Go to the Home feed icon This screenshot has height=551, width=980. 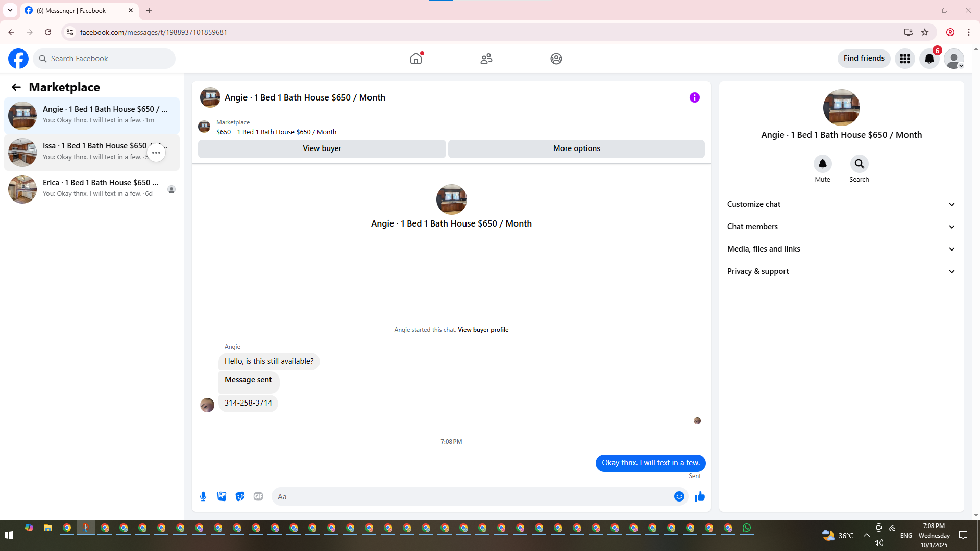(416, 59)
